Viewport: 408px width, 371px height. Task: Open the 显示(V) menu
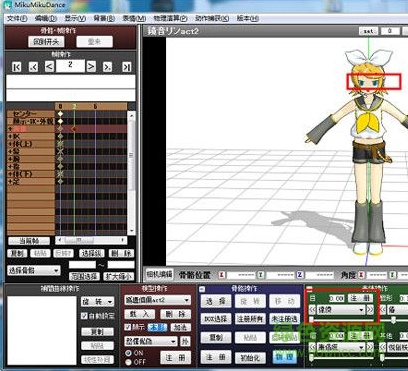[x=75, y=19]
